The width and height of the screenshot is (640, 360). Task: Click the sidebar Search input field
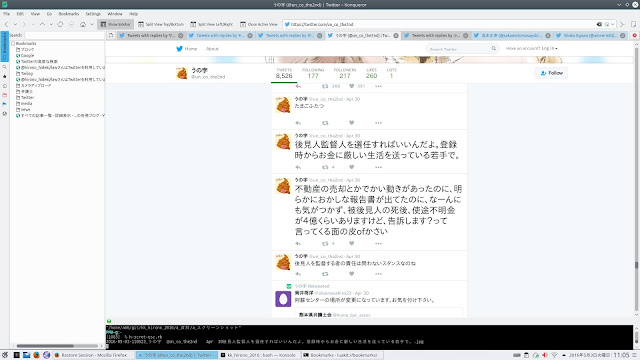click(x=64, y=36)
